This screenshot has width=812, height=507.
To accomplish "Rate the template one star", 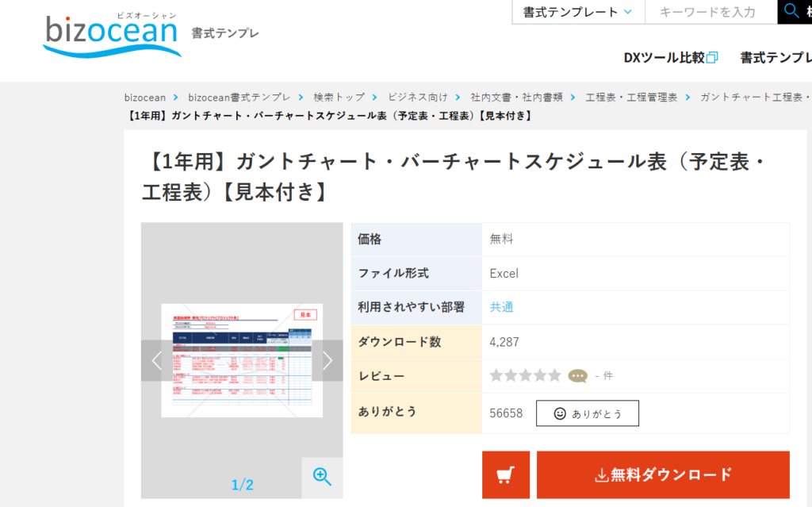I will click(x=496, y=374).
